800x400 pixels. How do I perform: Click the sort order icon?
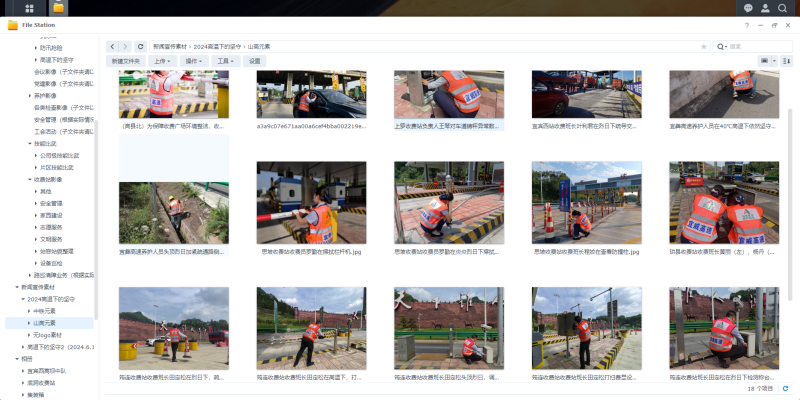click(x=786, y=61)
